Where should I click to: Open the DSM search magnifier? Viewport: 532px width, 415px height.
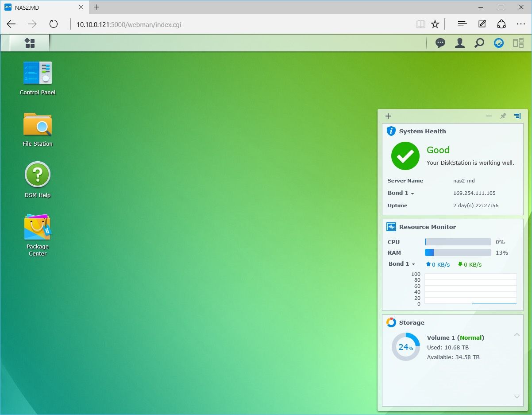tap(479, 43)
